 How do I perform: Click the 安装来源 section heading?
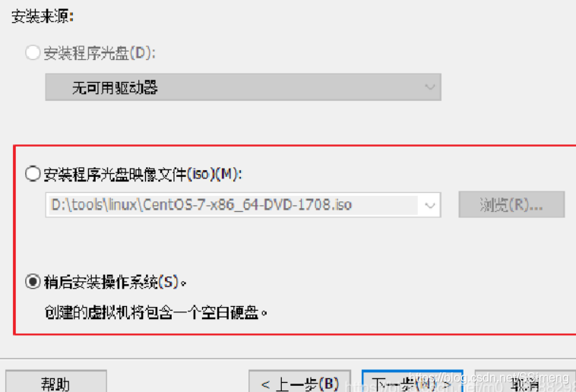pos(43,17)
